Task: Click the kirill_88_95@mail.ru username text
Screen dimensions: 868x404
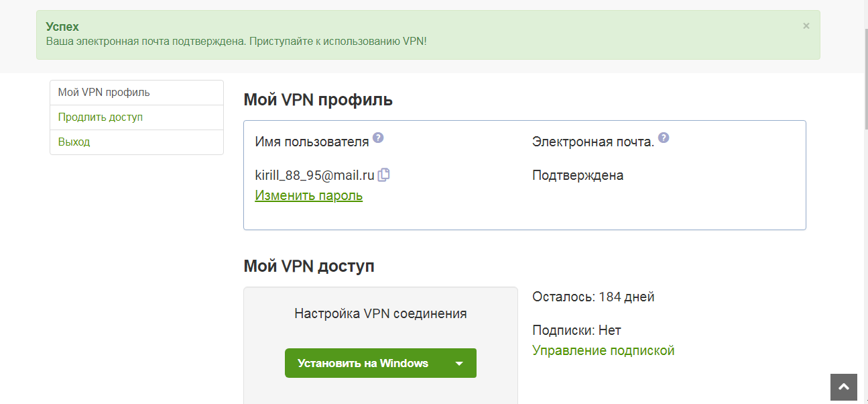Action: coord(314,176)
